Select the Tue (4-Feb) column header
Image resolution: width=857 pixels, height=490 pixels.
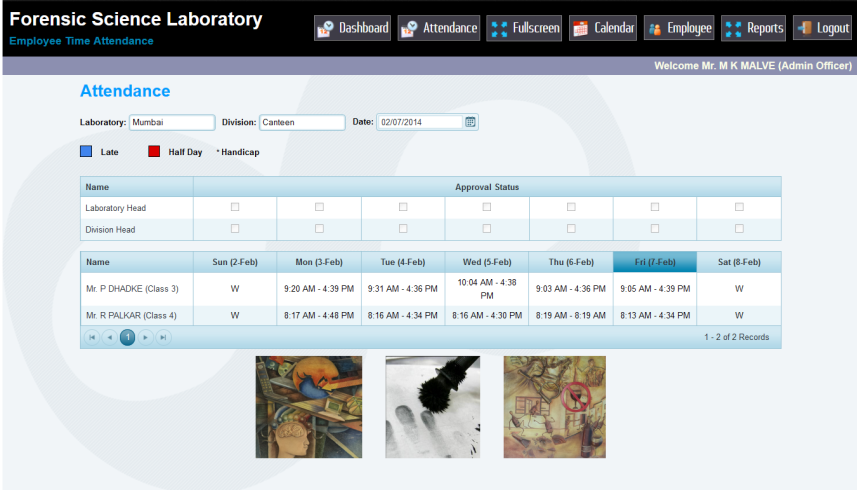point(403,262)
